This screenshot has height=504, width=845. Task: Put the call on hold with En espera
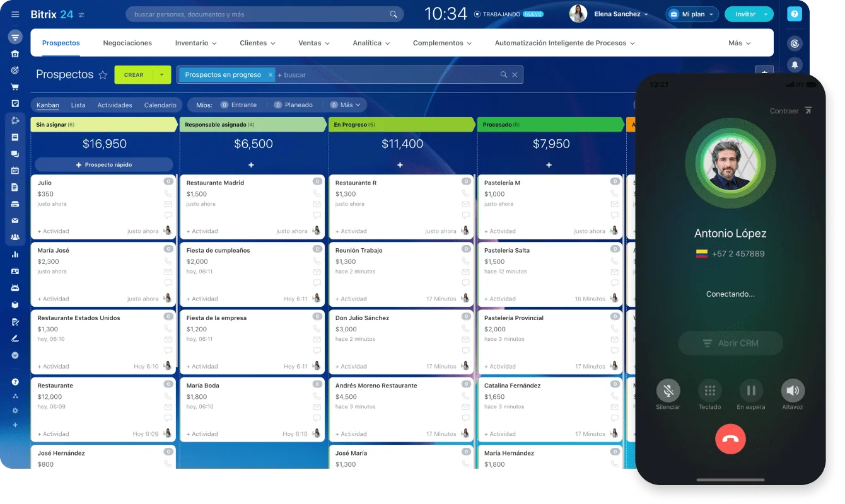click(751, 391)
